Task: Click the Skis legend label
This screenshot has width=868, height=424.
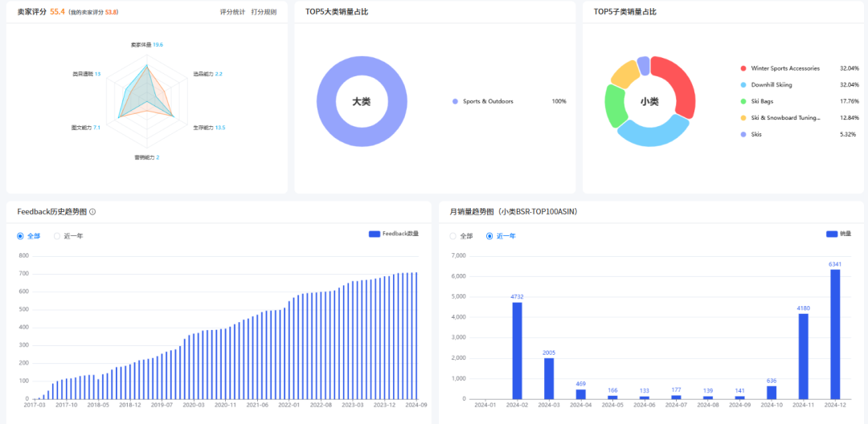Action: pyautogui.click(x=756, y=134)
